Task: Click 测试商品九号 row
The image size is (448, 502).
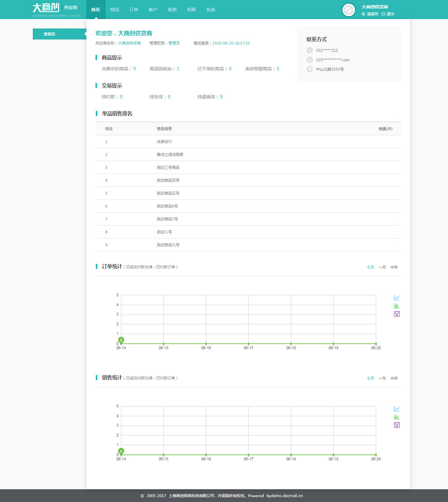Action: (248, 245)
